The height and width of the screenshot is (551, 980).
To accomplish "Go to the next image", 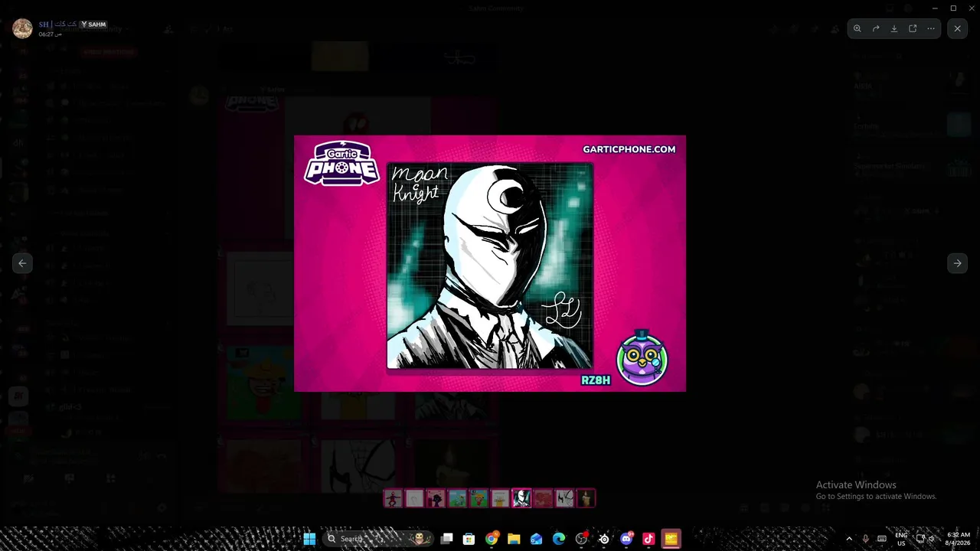I will (957, 263).
